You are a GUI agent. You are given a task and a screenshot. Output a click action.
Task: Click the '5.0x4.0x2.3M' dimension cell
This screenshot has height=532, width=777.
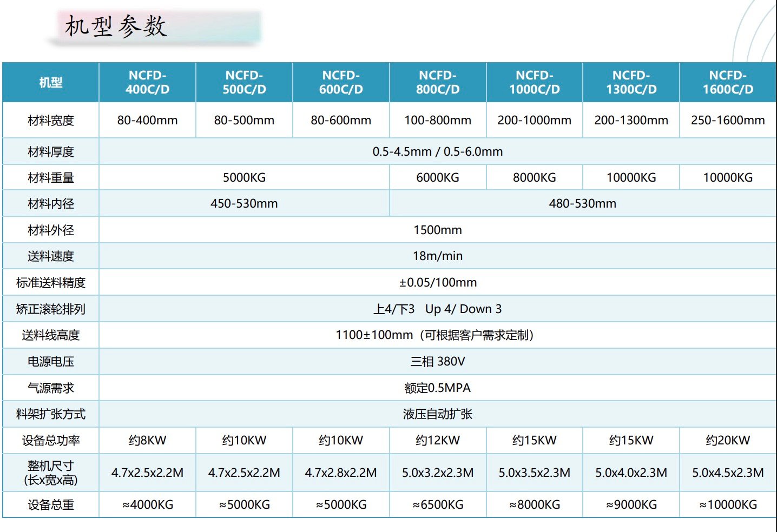(631, 473)
